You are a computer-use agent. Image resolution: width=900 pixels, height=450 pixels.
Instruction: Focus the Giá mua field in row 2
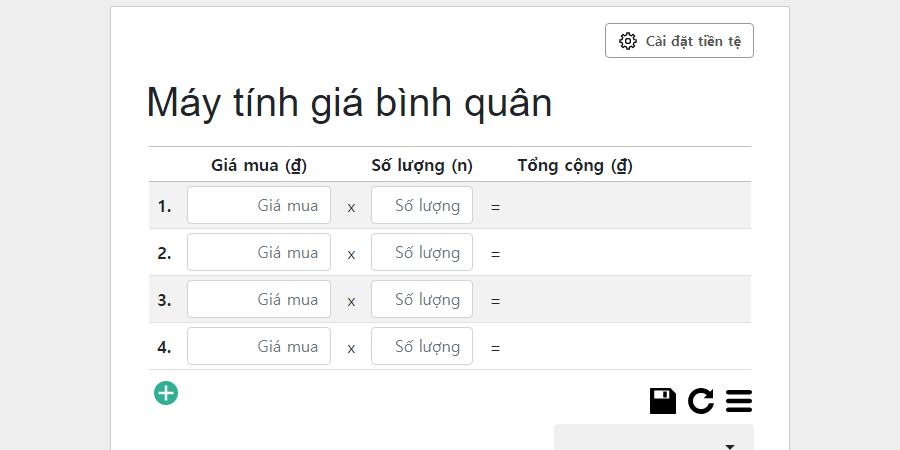coord(259,252)
